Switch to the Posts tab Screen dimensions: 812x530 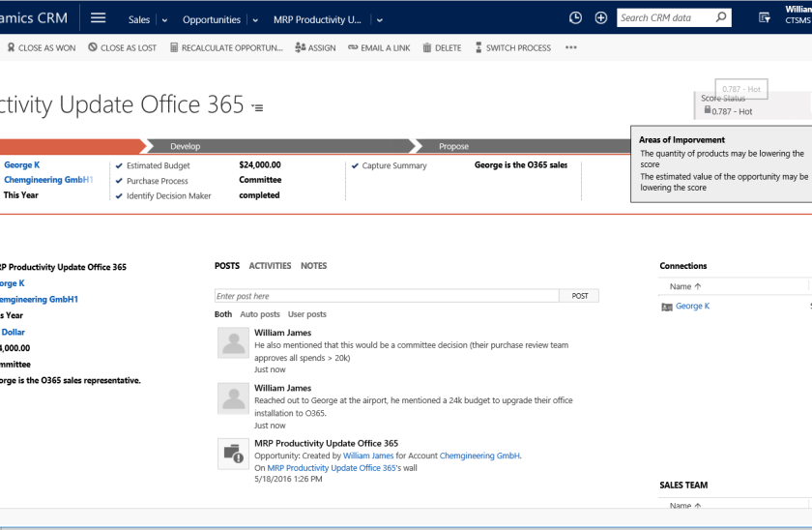227,266
